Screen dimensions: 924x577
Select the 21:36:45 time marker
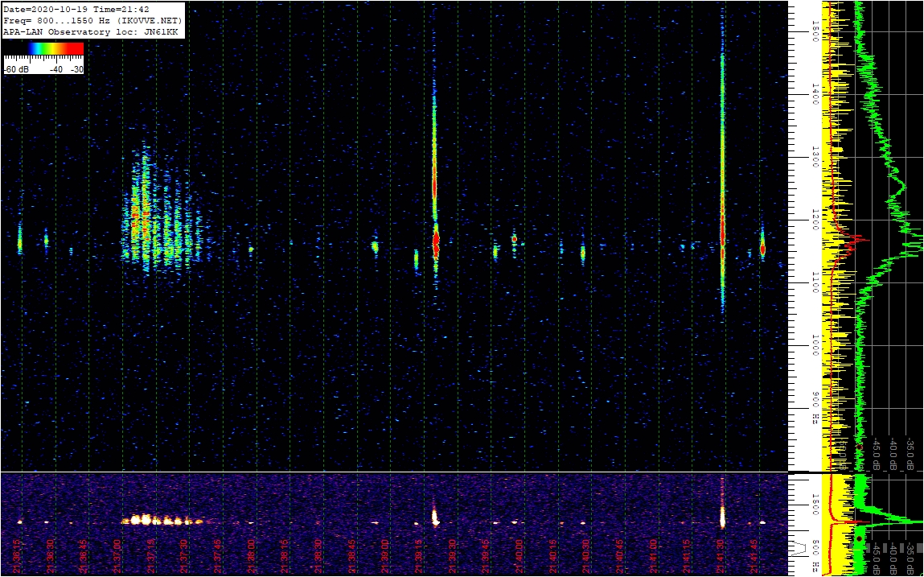(82, 554)
